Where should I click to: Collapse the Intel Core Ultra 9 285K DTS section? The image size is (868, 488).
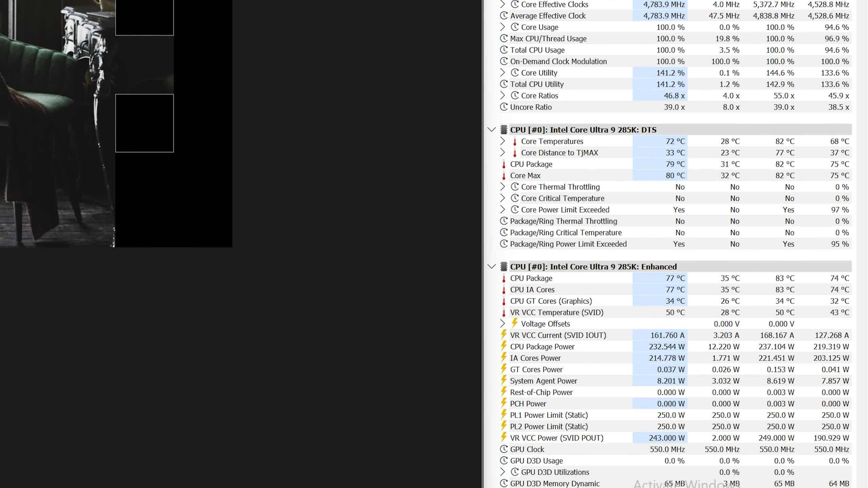pos(491,130)
